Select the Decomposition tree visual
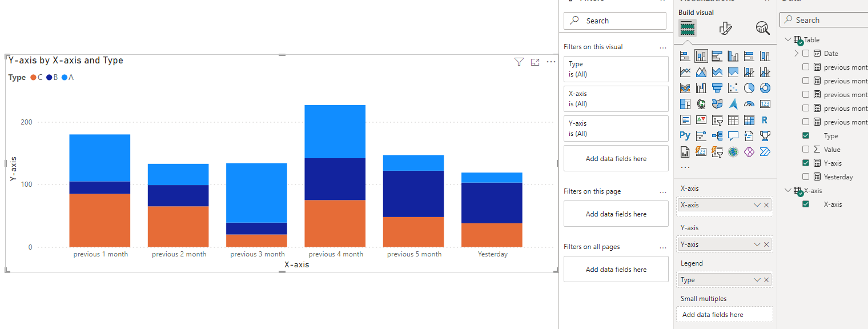The width and height of the screenshot is (868, 329). pos(717,136)
